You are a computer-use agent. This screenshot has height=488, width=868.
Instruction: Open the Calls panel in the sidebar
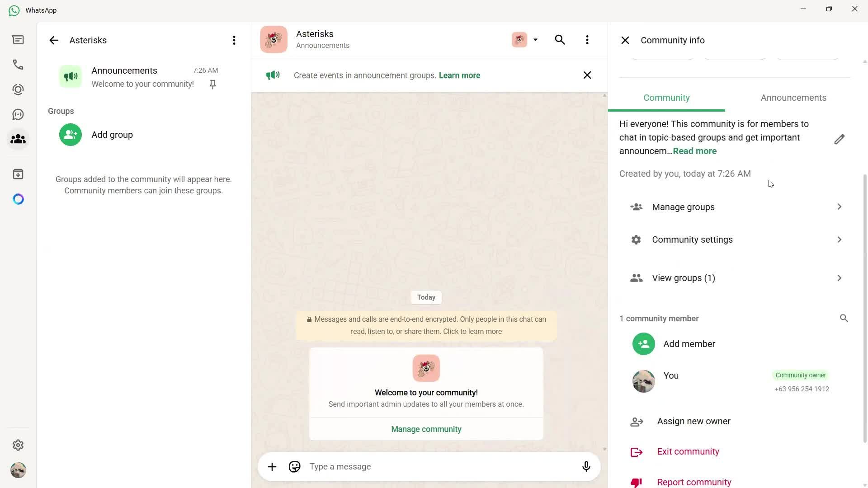[x=18, y=65]
